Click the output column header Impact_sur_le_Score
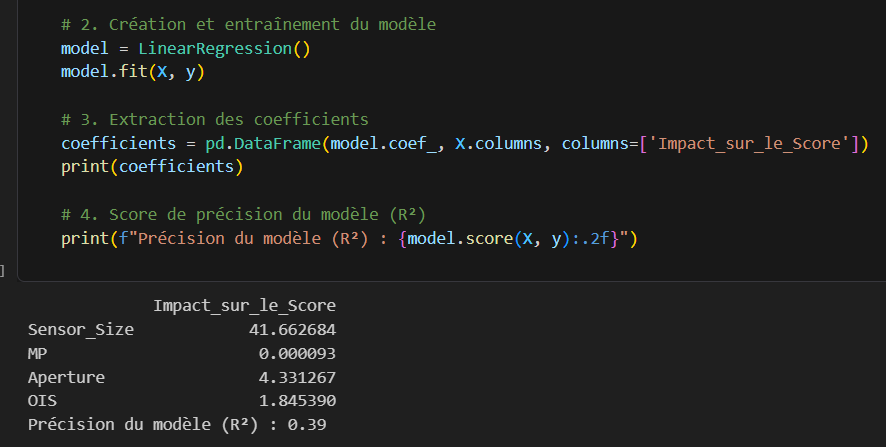This screenshot has height=447, width=886. tap(244, 305)
